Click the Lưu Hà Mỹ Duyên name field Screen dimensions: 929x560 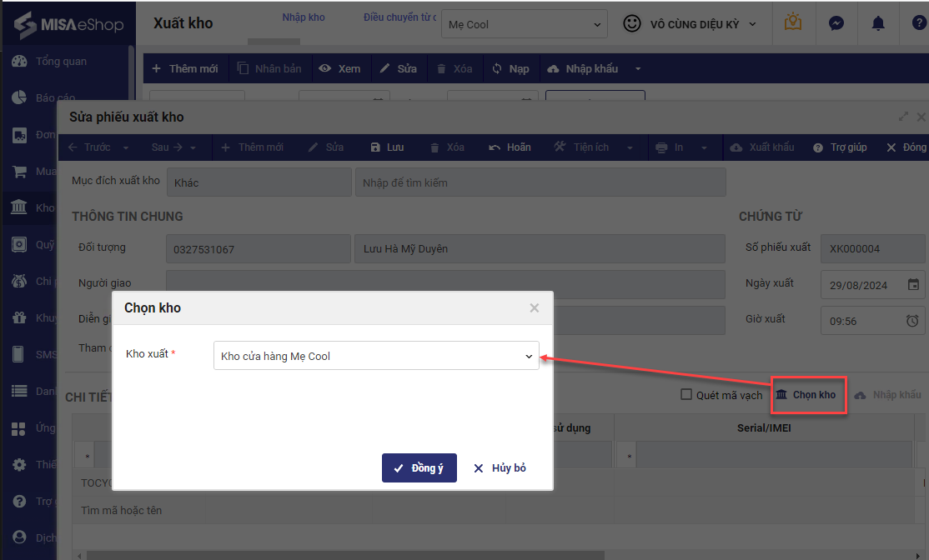[540, 248]
